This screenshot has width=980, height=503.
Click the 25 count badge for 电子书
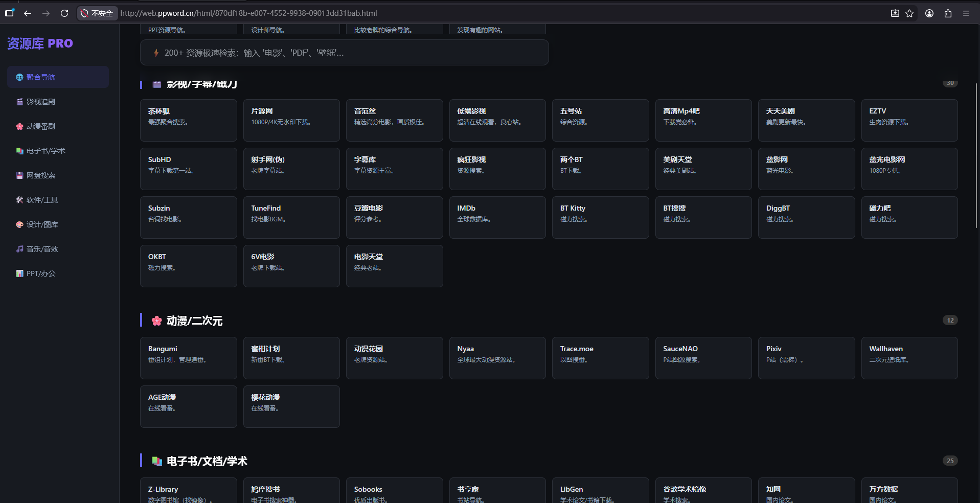[x=950, y=461]
